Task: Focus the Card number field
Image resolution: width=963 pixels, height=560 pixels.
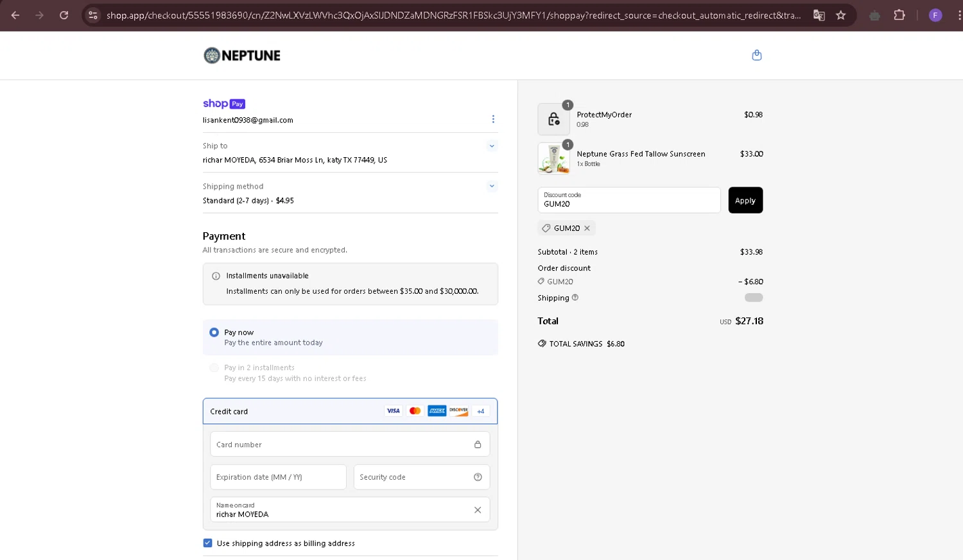Action: (350, 445)
